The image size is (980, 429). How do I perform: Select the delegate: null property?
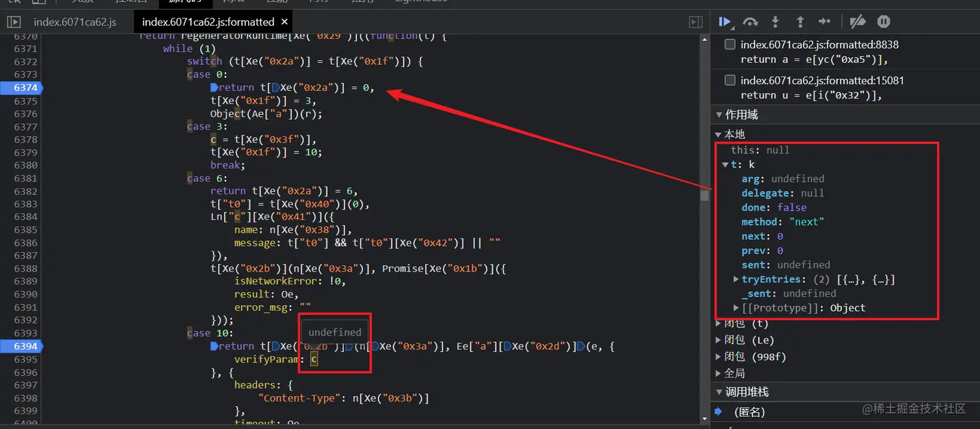pos(783,193)
